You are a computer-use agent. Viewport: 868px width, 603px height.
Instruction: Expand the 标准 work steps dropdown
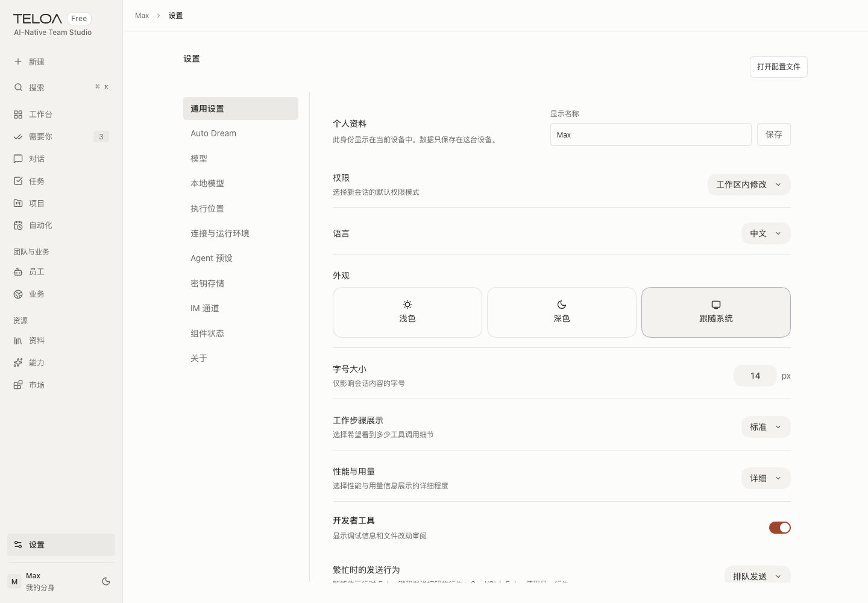coord(766,427)
